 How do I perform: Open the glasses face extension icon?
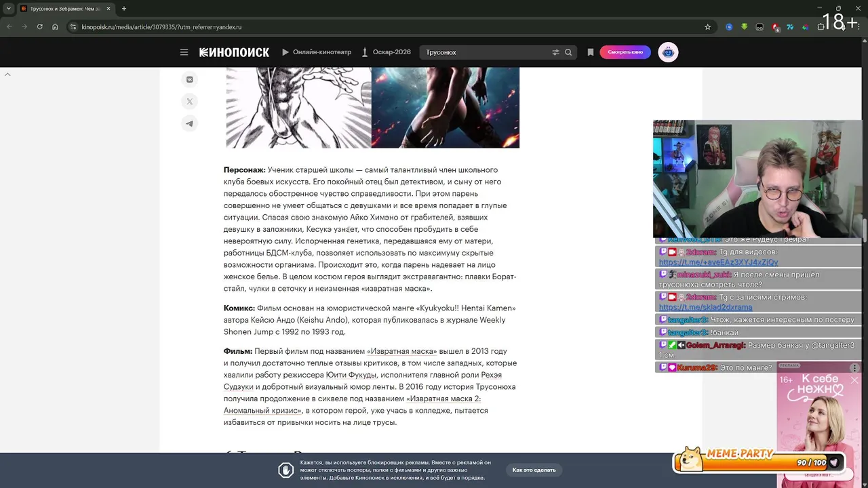click(x=759, y=27)
